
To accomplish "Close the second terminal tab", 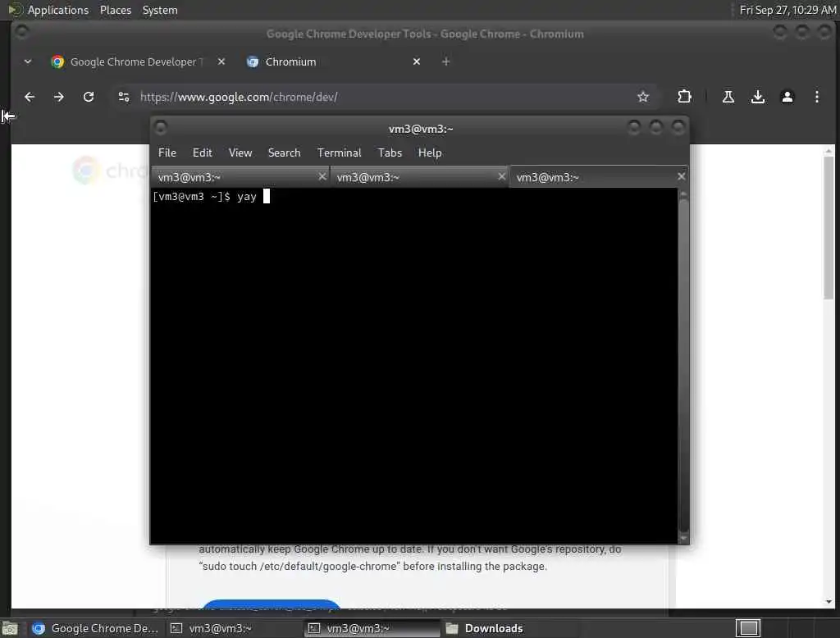I will click(x=501, y=176).
